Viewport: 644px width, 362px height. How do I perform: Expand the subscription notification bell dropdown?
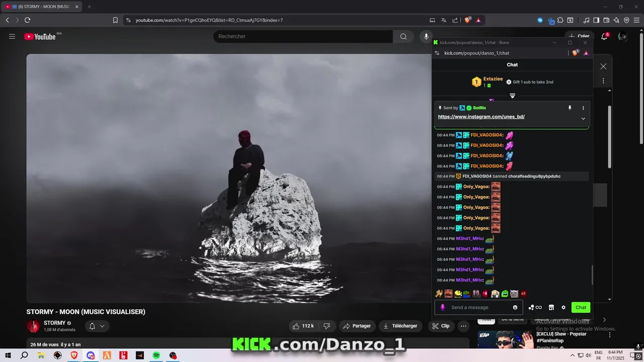(x=97, y=326)
